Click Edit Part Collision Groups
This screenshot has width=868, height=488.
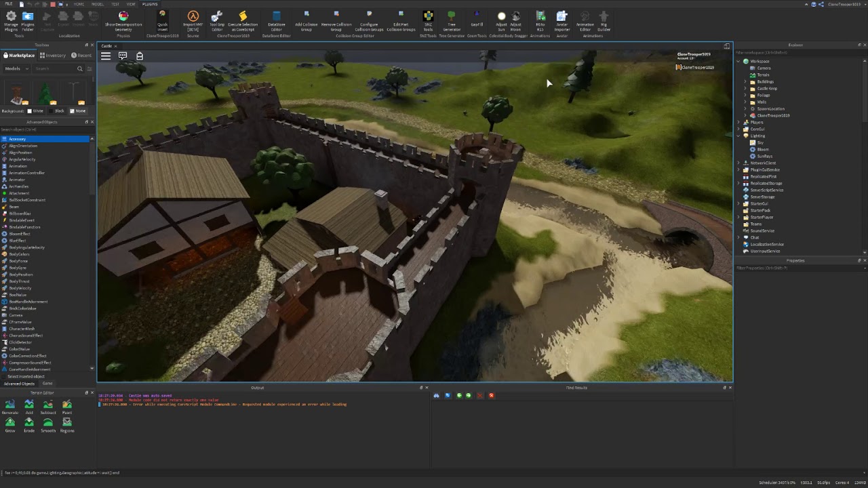pos(401,21)
